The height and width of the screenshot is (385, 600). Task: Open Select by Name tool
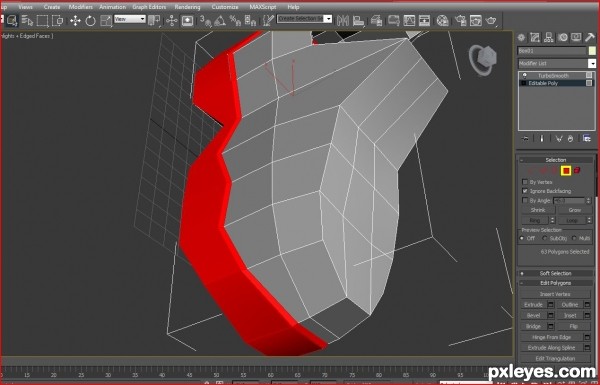[27, 20]
